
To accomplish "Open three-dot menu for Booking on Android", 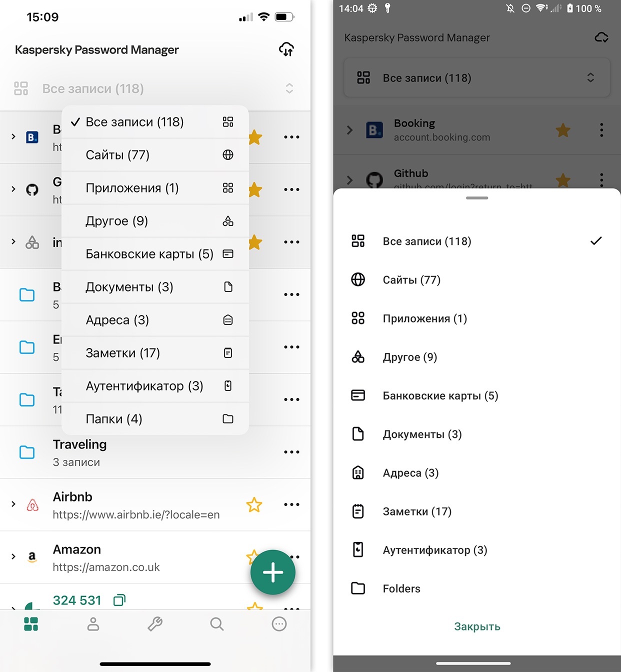I will click(x=601, y=130).
